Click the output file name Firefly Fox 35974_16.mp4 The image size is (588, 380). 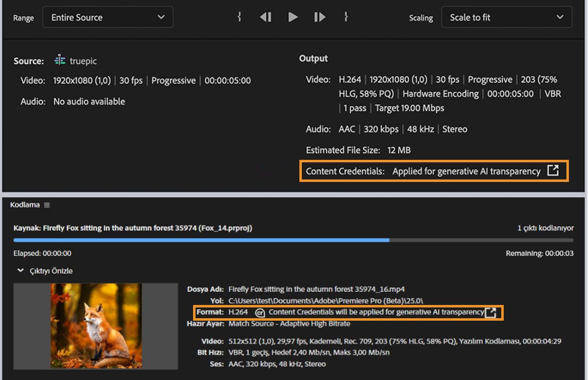(x=317, y=289)
